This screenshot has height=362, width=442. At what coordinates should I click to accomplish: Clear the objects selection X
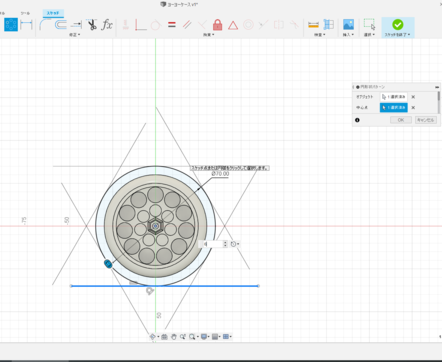pyautogui.click(x=413, y=97)
